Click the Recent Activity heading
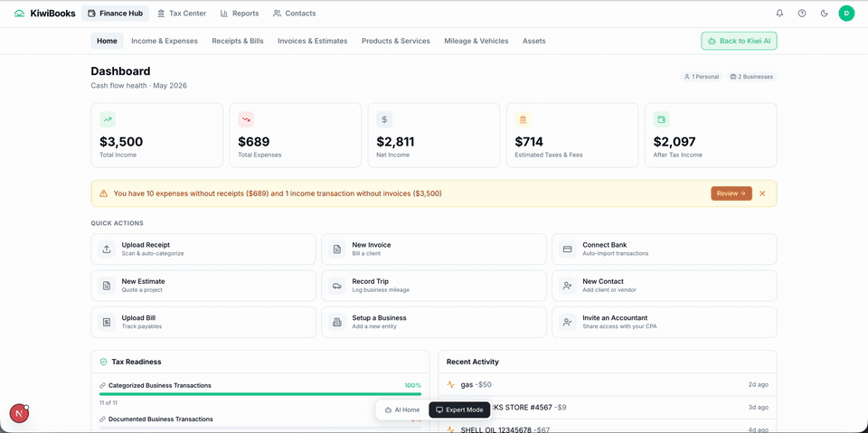Screen dimensions: 868x433 tap(472, 362)
